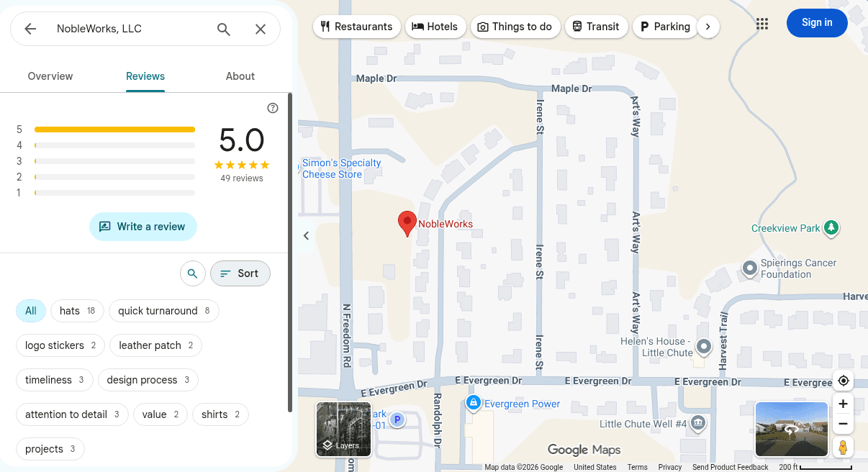Click Write a review button
The height and width of the screenshot is (472, 868).
[x=143, y=227]
